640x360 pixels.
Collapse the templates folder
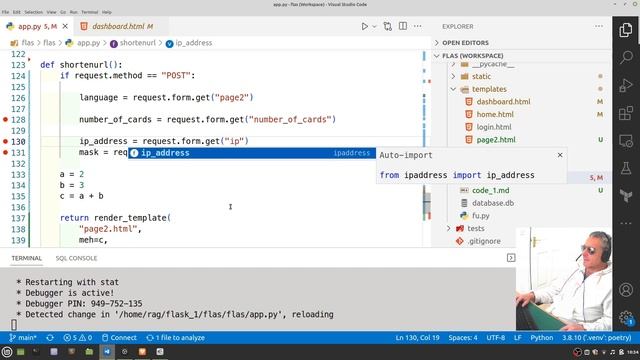click(x=453, y=89)
